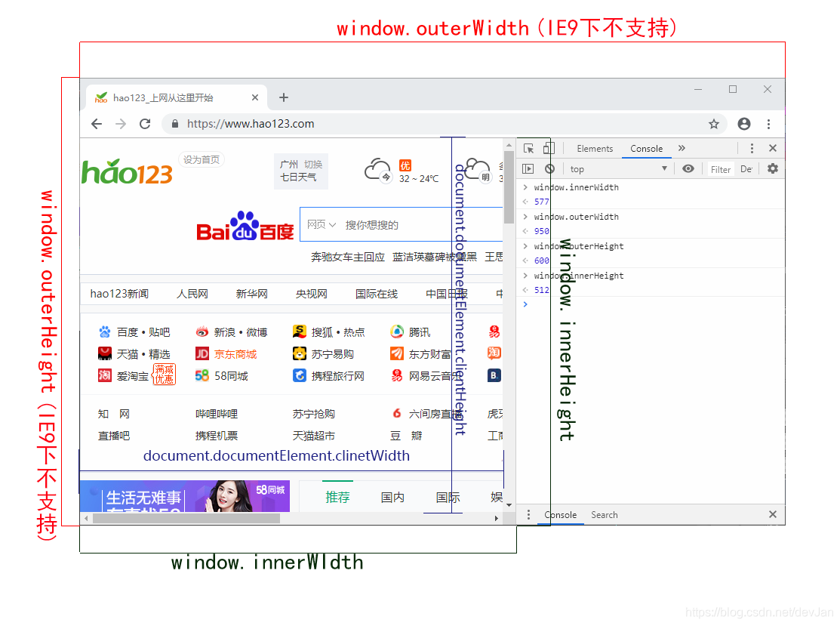Viewport: 840px width, 626px height.
Task: Open the 奔驰女车主回应 trending link
Action: (x=348, y=257)
